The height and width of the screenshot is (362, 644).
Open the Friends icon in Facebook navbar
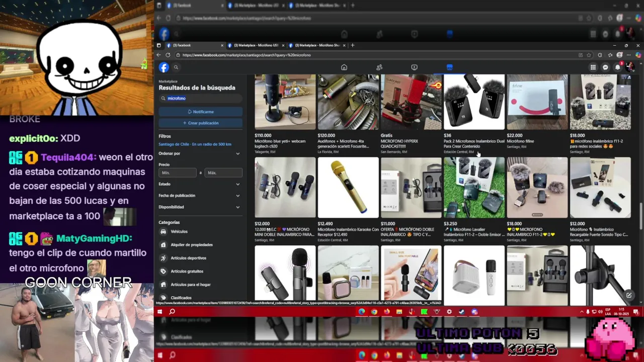[x=379, y=67]
